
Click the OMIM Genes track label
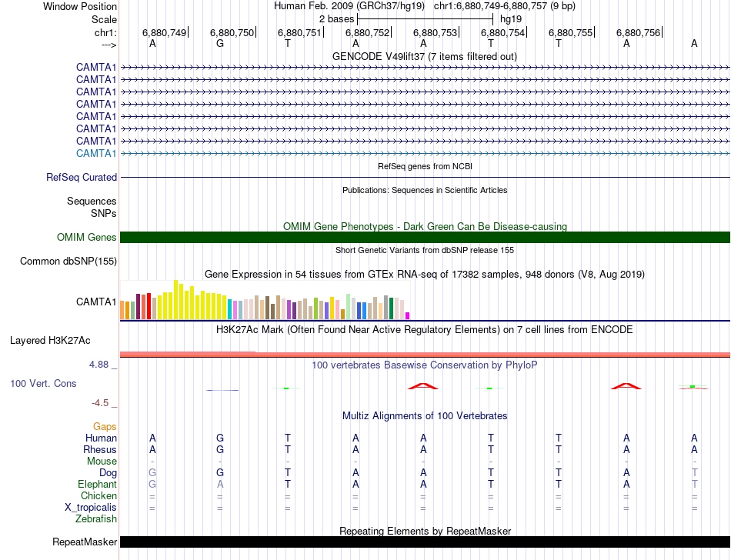87,238
